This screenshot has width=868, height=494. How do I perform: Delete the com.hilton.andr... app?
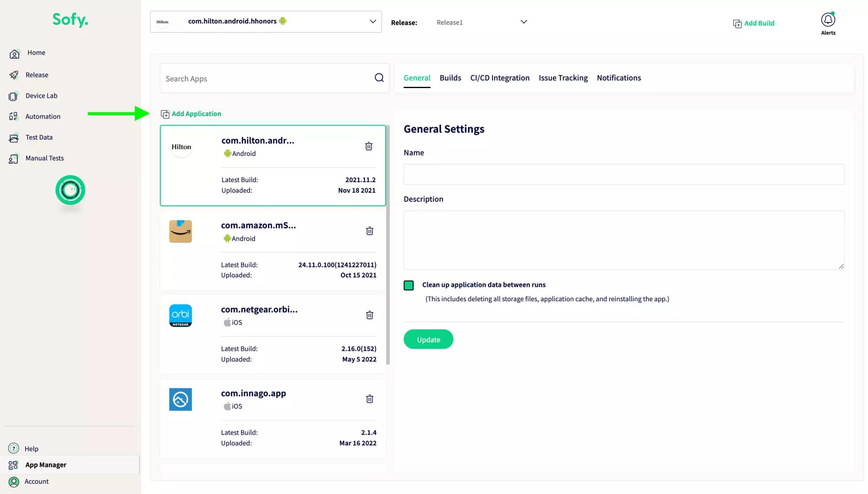pyautogui.click(x=369, y=146)
